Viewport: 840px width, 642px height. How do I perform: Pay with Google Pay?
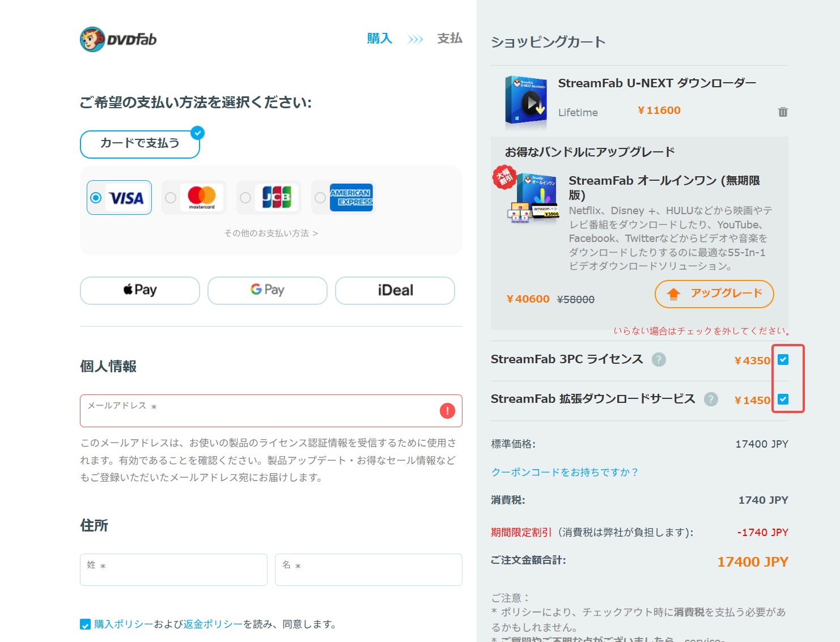pyautogui.click(x=268, y=290)
